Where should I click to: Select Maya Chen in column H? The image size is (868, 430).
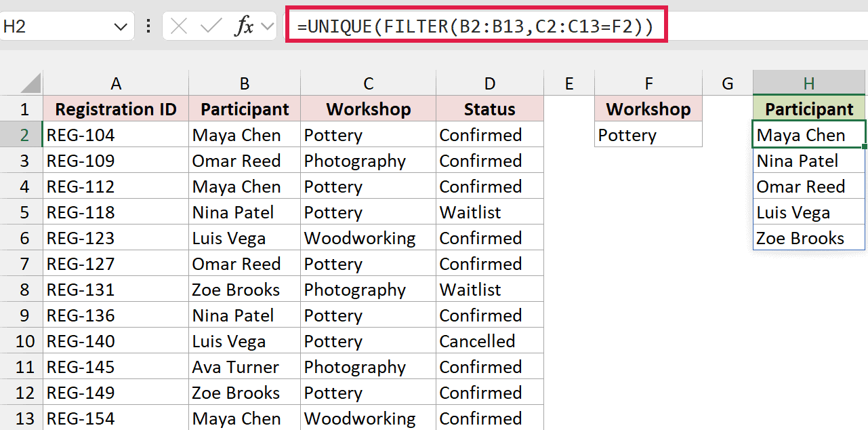click(810, 135)
